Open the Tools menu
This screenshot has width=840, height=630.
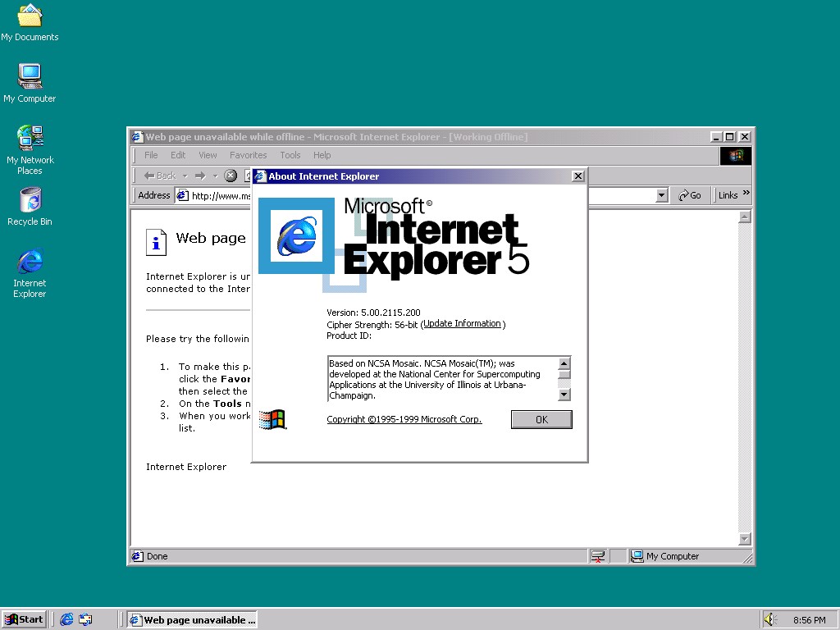[290, 155]
